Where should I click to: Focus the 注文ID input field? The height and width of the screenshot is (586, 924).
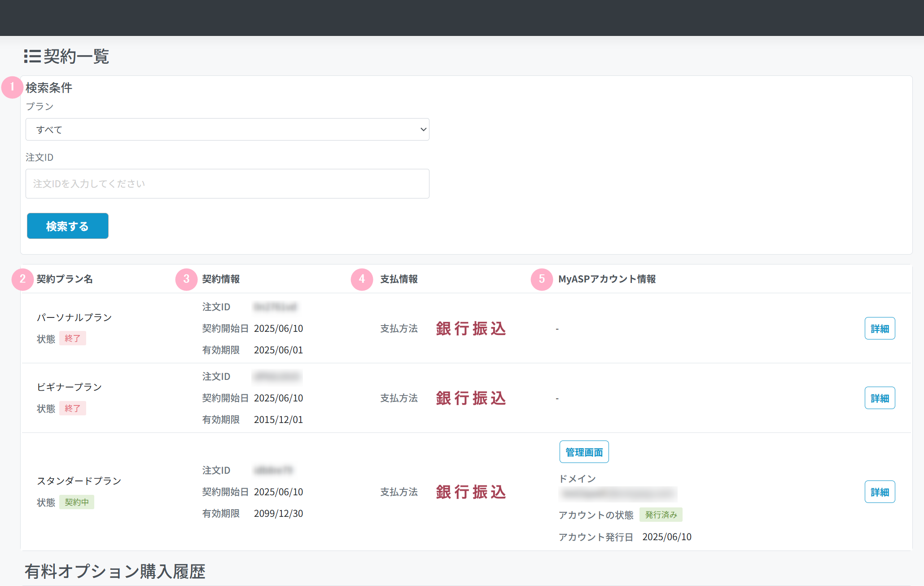click(227, 184)
